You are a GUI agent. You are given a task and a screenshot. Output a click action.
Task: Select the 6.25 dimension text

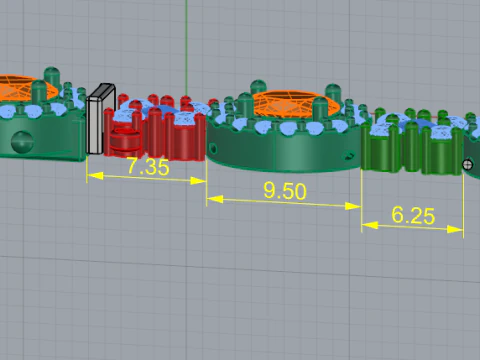click(x=413, y=215)
